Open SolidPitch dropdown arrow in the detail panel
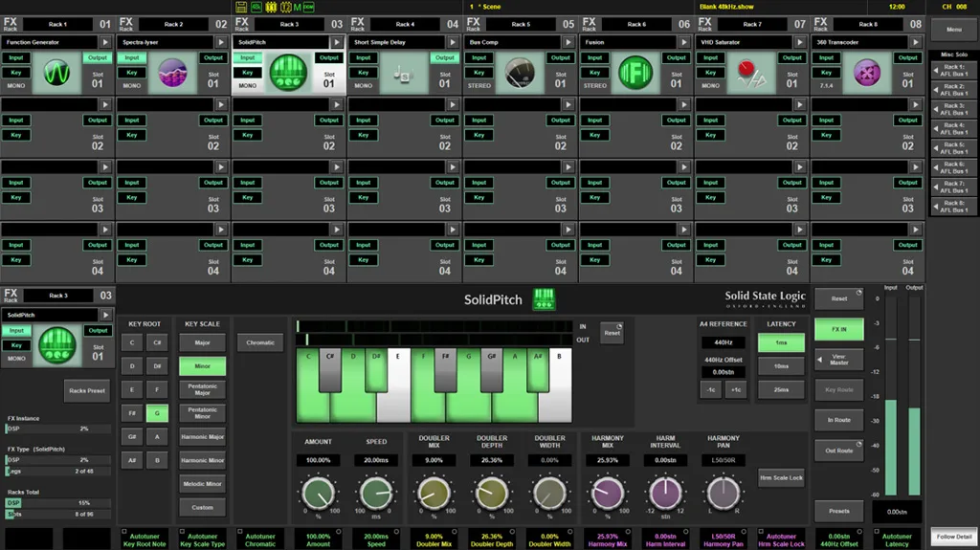Screen dimensions: 980x550 tap(105, 315)
